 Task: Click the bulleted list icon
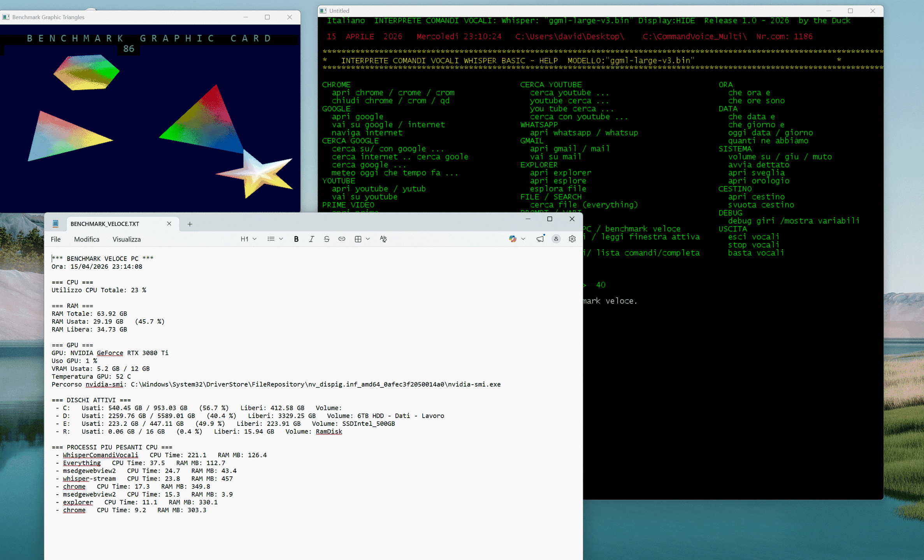coord(271,239)
